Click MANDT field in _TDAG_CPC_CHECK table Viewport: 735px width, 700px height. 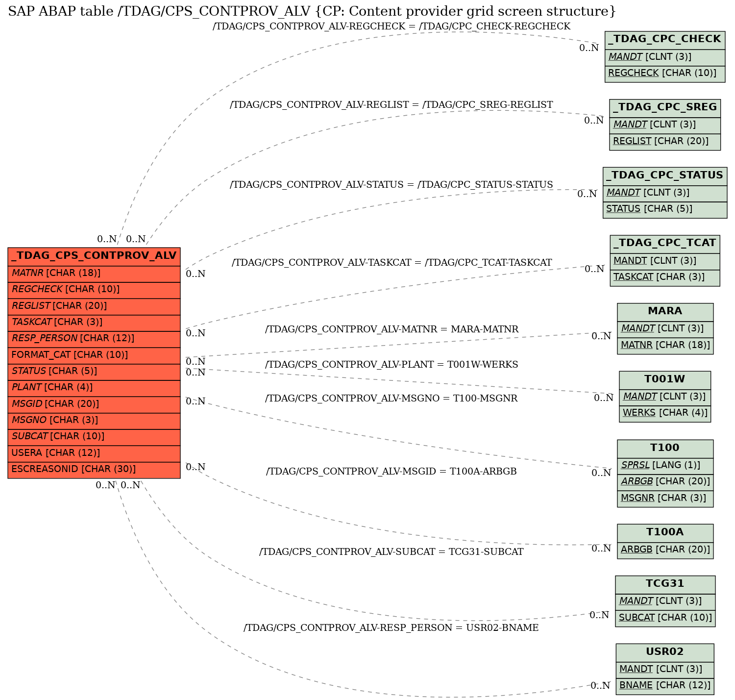pos(665,57)
